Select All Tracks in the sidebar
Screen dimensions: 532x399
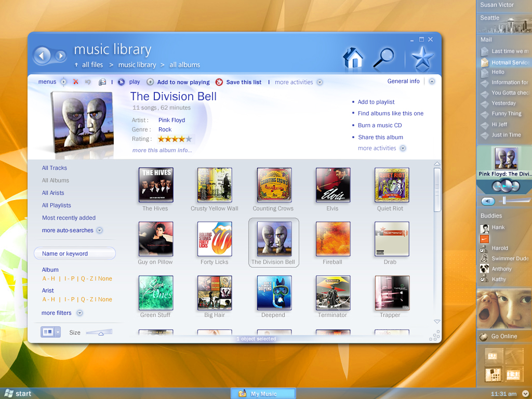(x=54, y=168)
